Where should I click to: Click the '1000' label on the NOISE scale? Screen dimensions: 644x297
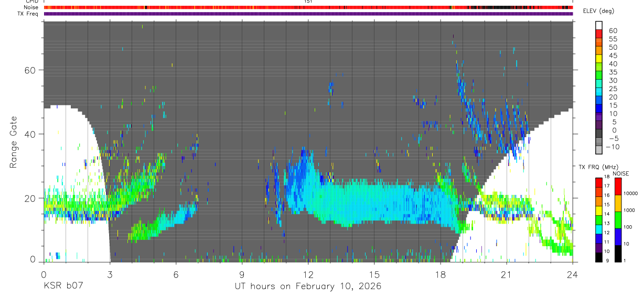coord(629,210)
